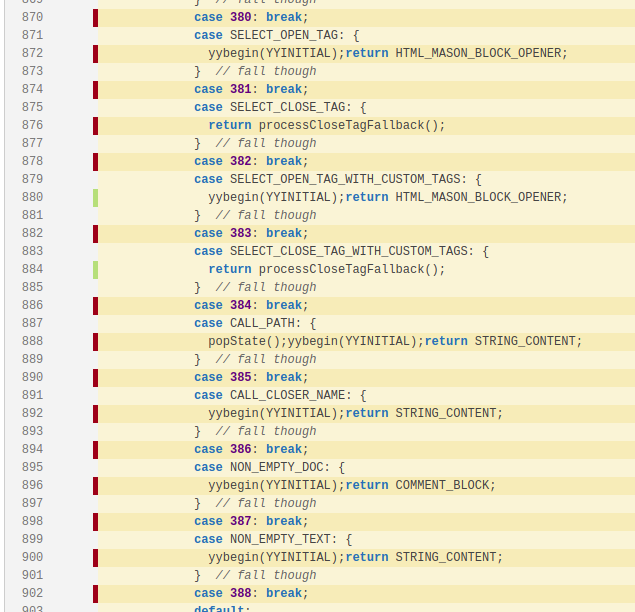This screenshot has height=612, width=635.
Task: Click STRING_CONTENT on line 900
Action: (x=445, y=557)
